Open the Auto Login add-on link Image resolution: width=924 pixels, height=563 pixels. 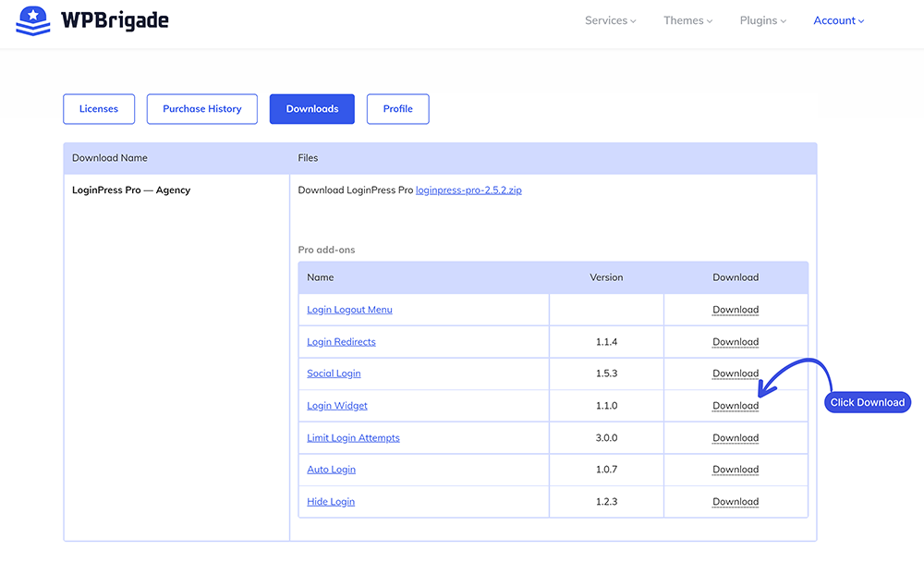pyautogui.click(x=331, y=470)
